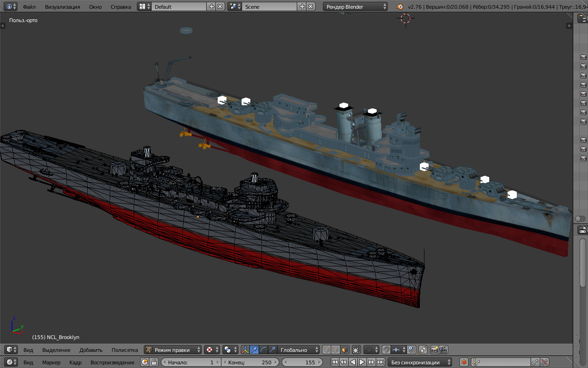Click the insert keyframes key icon
Viewport: 588px width, 368px height.
point(535,362)
